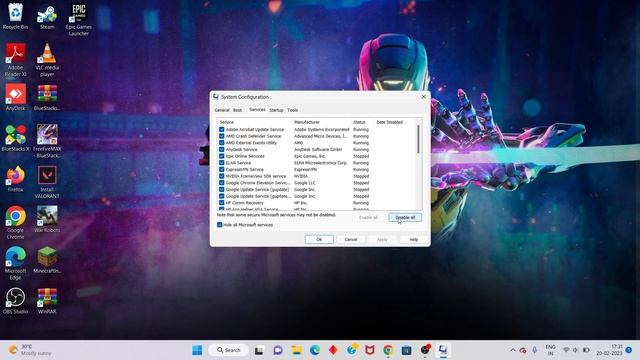Select the Services tab
This screenshot has height=360, width=640.
[257, 110]
